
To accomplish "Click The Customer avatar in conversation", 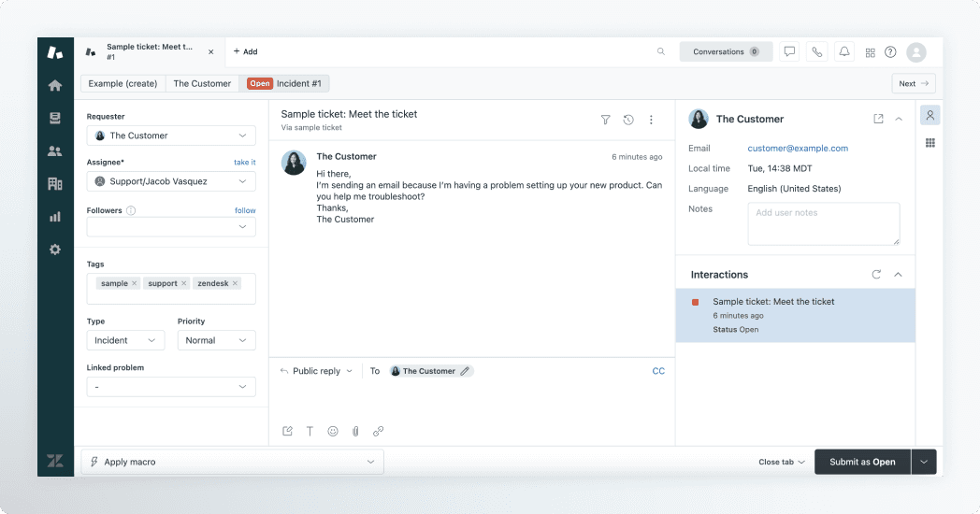I will click(x=293, y=163).
